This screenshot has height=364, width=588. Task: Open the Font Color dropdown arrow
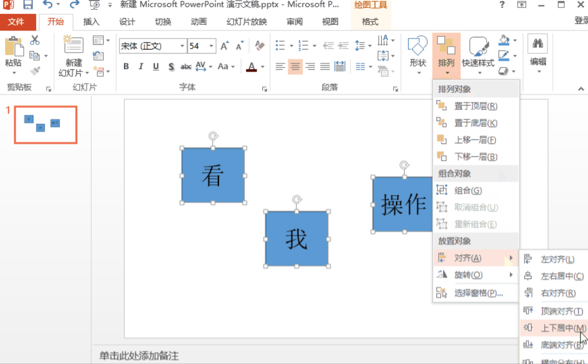[262, 67]
